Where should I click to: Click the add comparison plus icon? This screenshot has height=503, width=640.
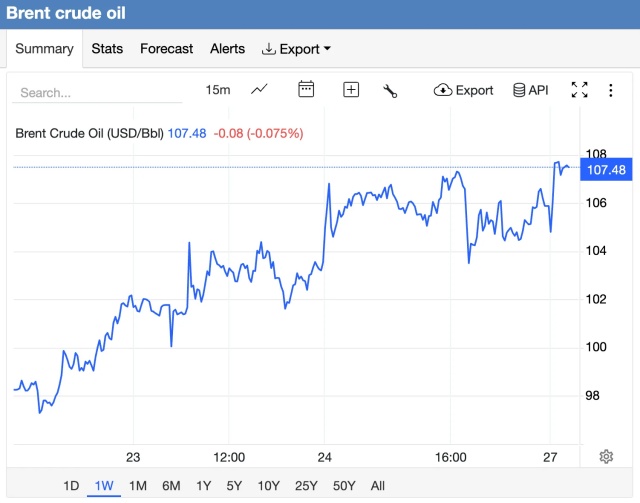click(x=351, y=90)
